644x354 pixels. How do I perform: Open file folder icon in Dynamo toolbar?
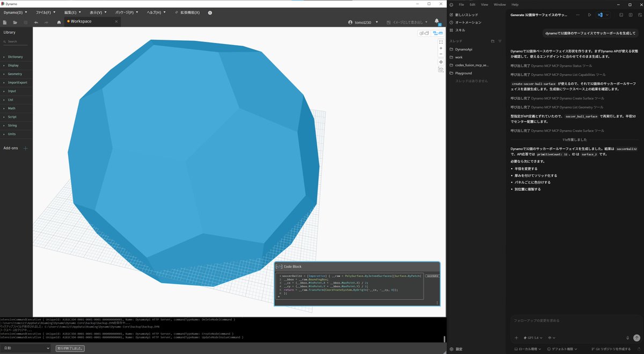tap(15, 22)
